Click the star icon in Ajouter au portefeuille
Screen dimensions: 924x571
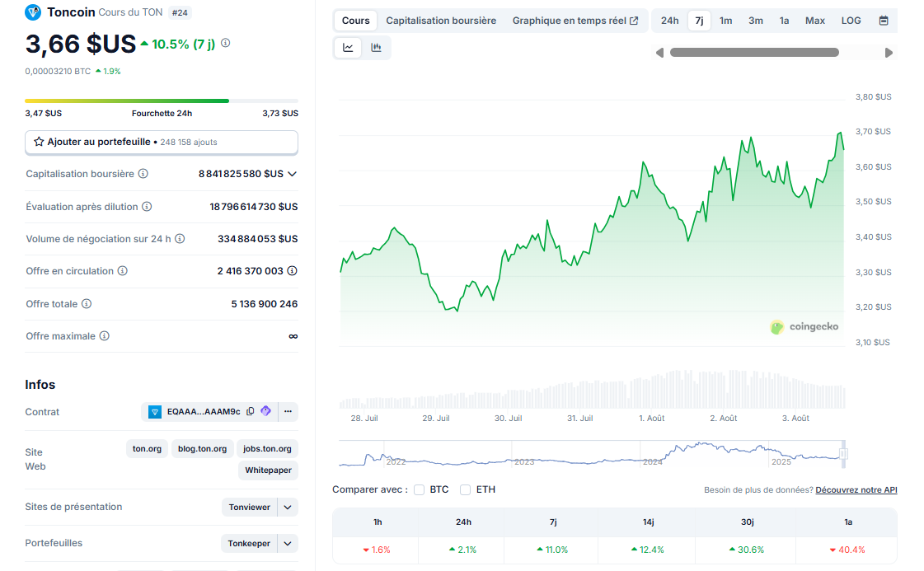[x=39, y=142]
